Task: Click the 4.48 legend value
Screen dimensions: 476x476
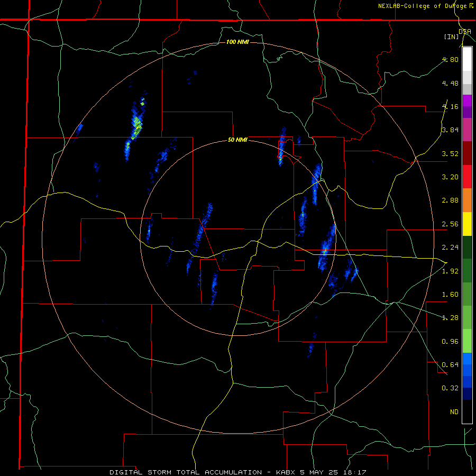Action: (x=450, y=83)
